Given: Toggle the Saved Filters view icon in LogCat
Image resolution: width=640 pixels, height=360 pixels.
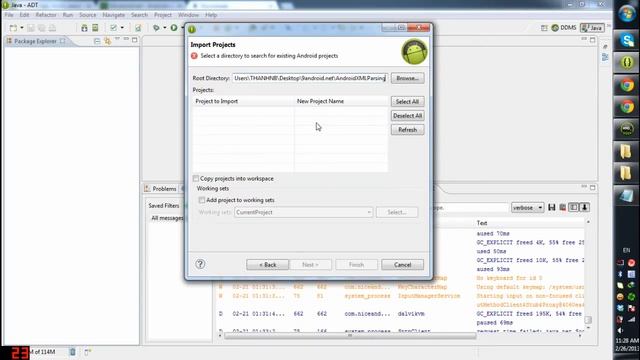Looking at the screenshot, I should tap(573, 207).
